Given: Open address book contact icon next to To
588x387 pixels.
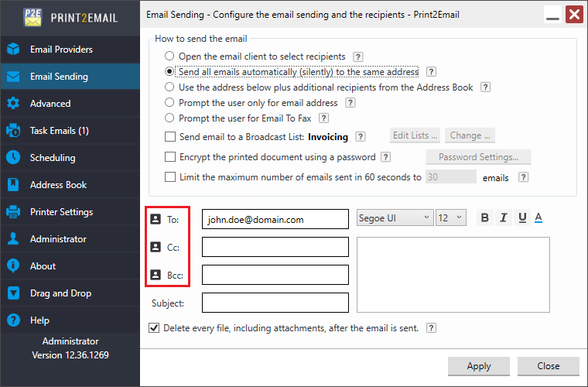Looking at the screenshot, I should coord(156,219).
